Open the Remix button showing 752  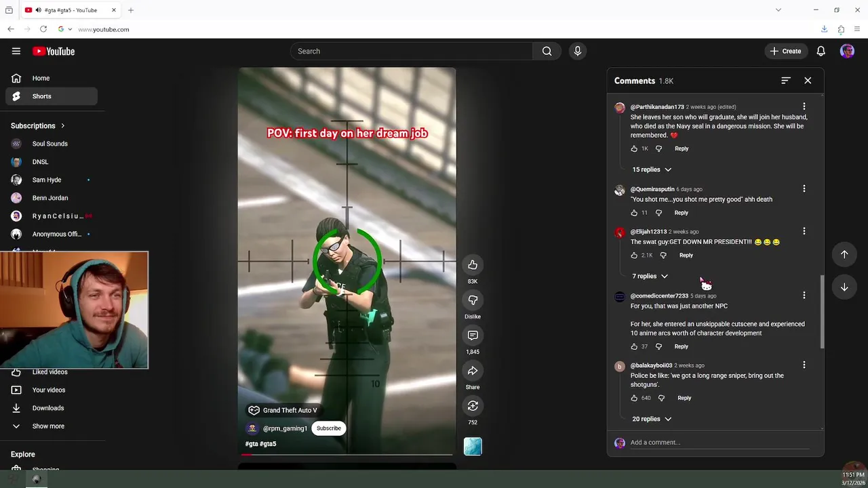(473, 406)
